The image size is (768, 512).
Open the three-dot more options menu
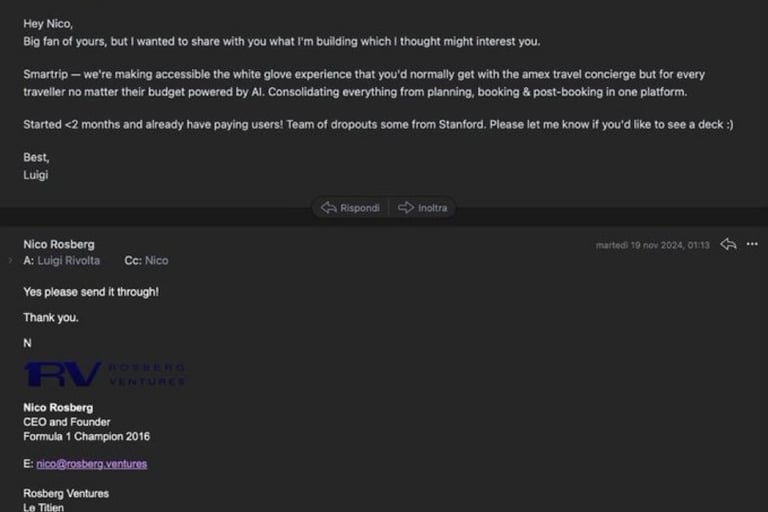(x=752, y=244)
